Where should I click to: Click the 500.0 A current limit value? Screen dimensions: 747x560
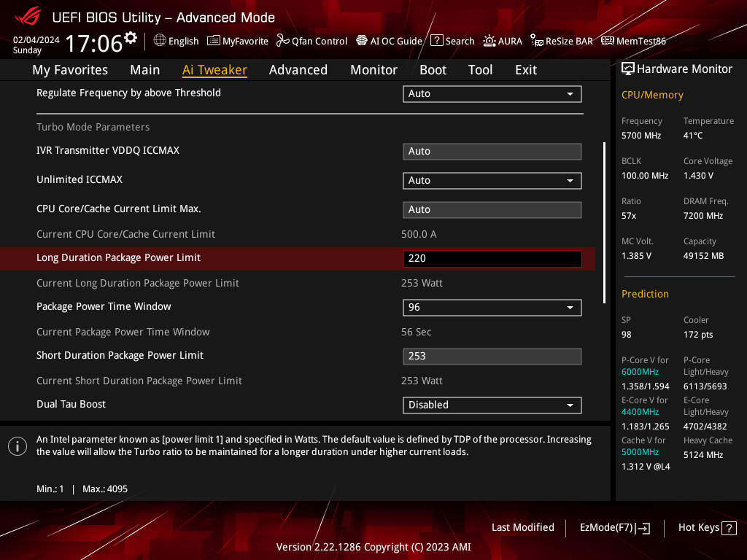click(x=419, y=234)
